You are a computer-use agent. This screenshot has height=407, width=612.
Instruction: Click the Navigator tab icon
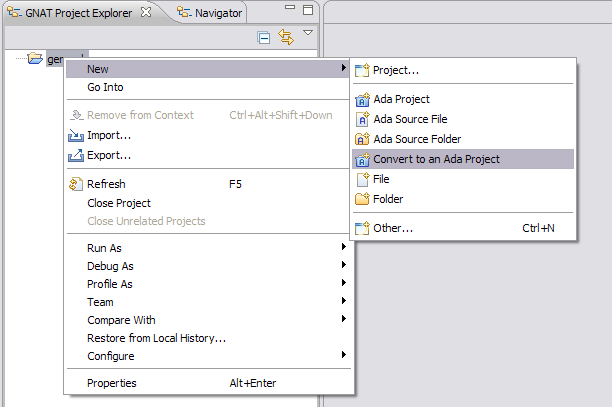[183, 12]
